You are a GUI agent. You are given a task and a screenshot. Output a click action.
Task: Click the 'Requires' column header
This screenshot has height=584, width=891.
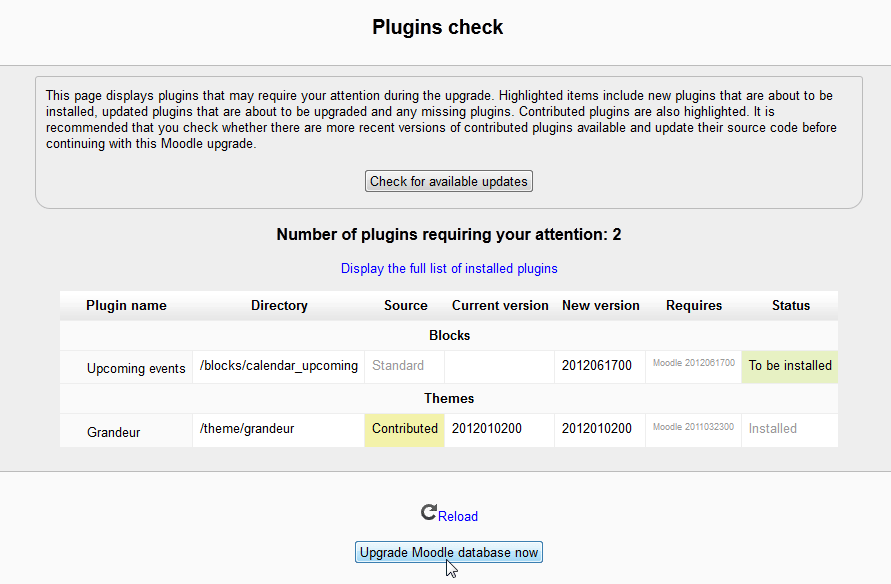(694, 305)
